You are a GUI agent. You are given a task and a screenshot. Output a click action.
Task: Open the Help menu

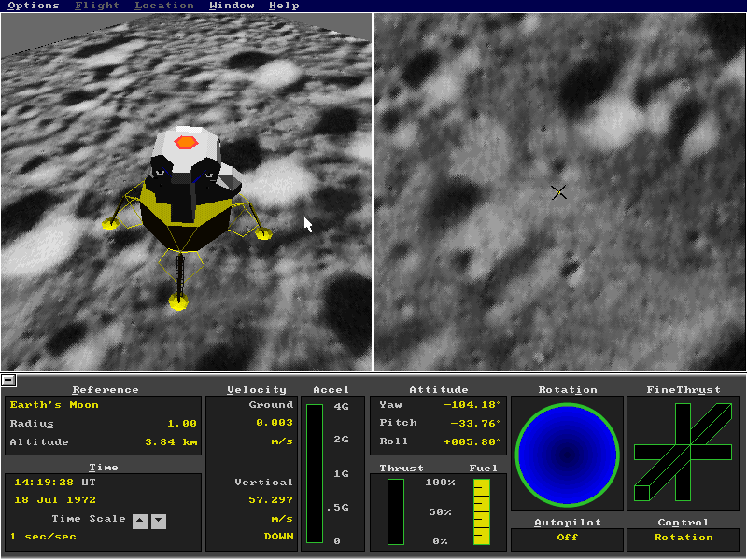(284, 6)
